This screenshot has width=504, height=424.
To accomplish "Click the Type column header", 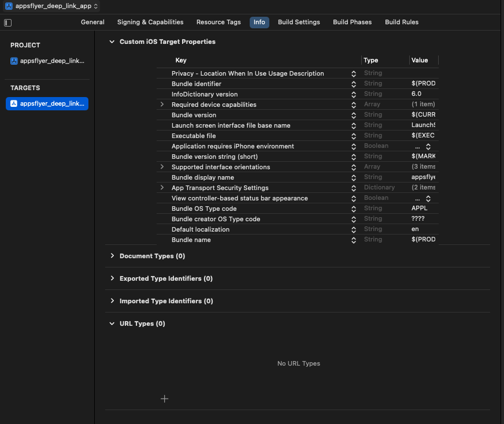I will pyautogui.click(x=370, y=60).
